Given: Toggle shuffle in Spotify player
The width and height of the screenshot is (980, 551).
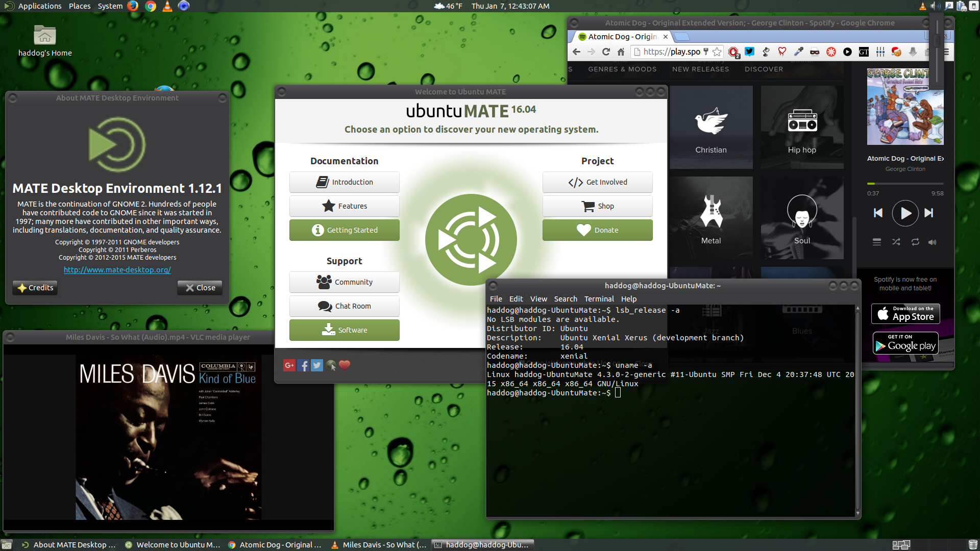Looking at the screenshot, I should [x=896, y=242].
